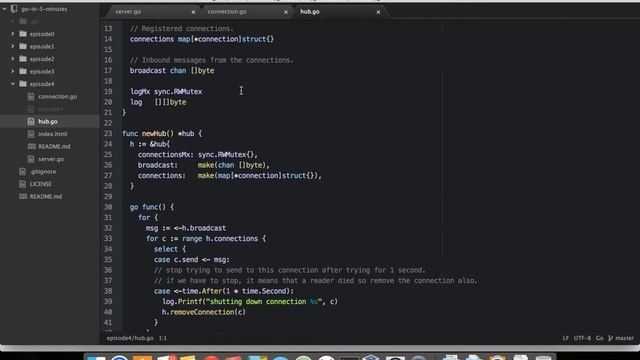Click the 'connections map[*connection]struct{}' line
This screenshot has width=640, height=360.
202,39
